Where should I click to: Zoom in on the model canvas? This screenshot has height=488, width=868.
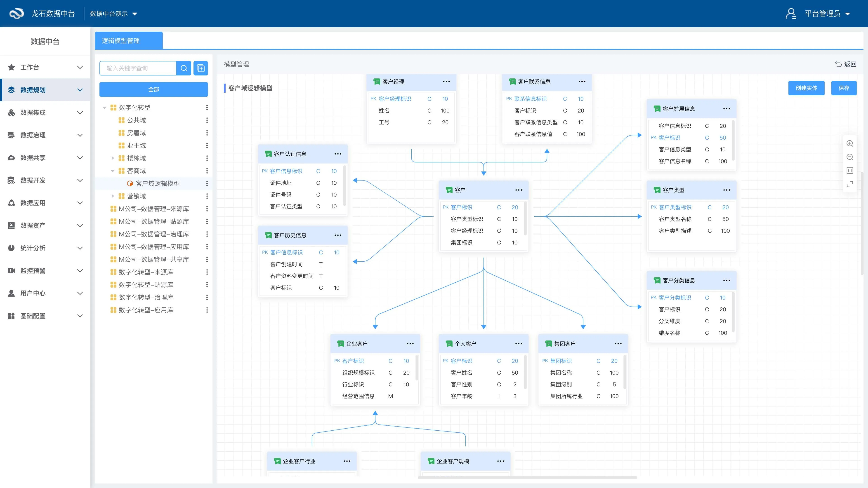click(850, 143)
